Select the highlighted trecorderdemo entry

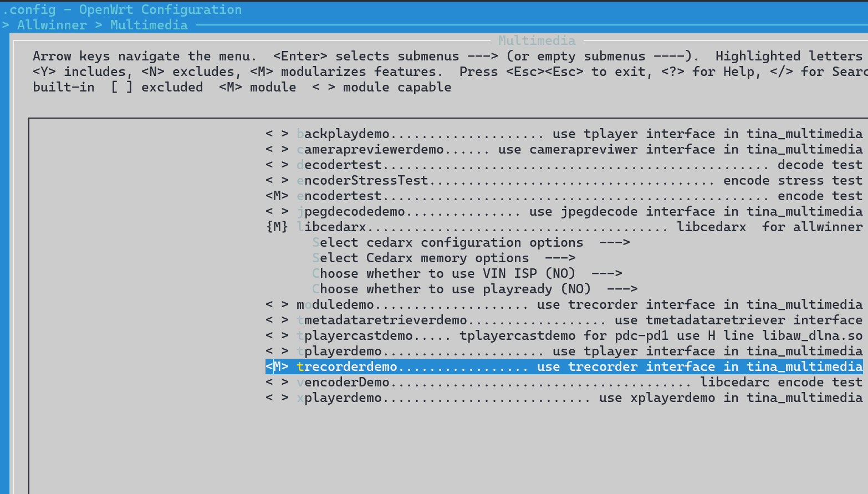[x=564, y=366]
